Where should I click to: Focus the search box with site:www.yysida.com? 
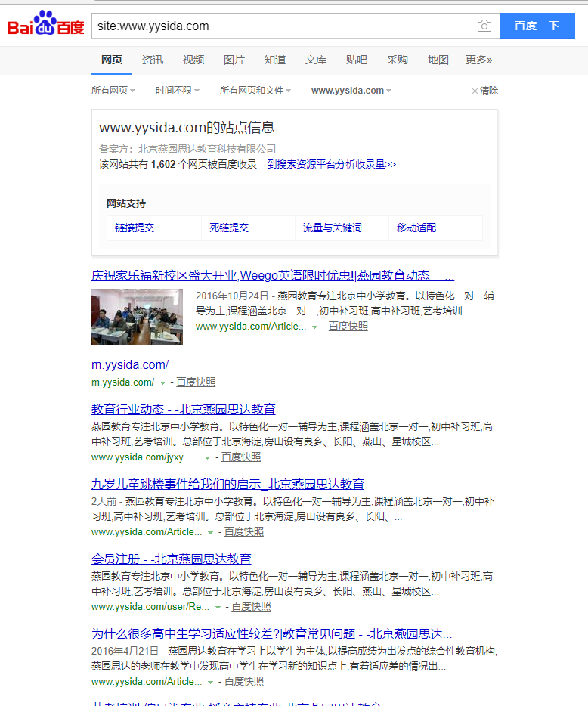(283, 26)
